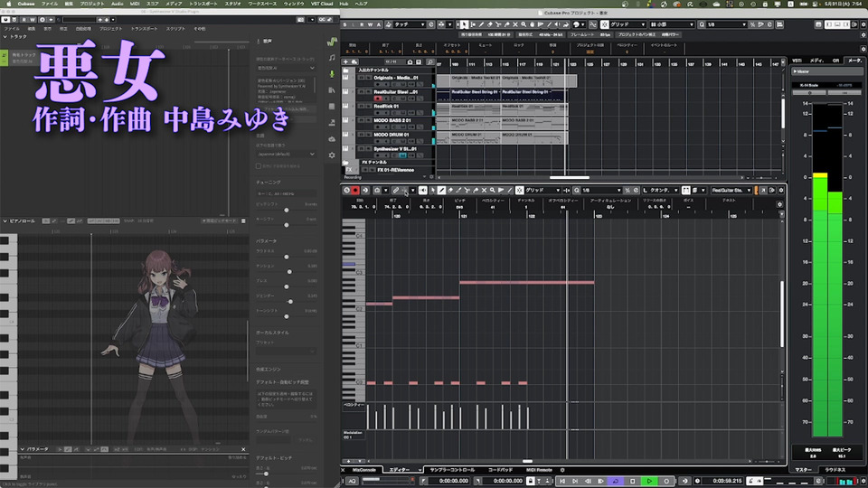
Task: Toggle Read automation R button in project toolbar
Action: [362, 24]
